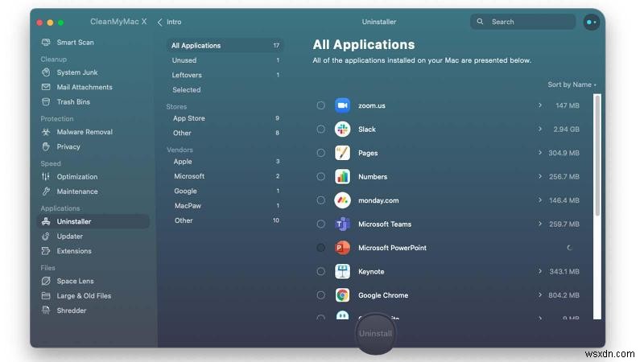Viewport: 644px width, 362px height.
Task: Expand Keynote details chevron
Action: (x=539, y=271)
